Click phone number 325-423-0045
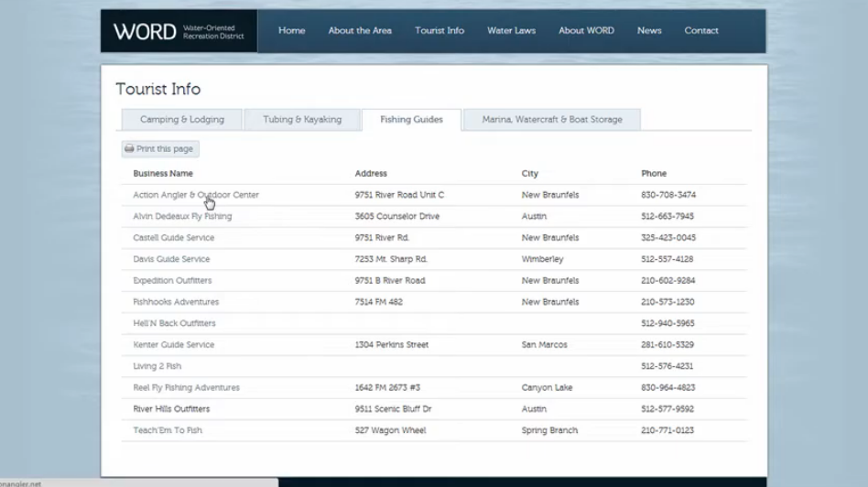The height and width of the screenshot is (487, 868). pos(668,237)
